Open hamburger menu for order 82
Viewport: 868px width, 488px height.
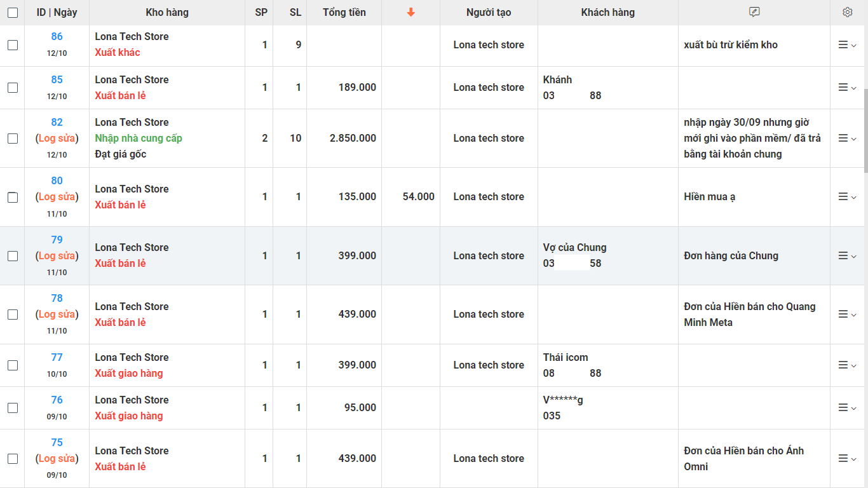[843, 138]
